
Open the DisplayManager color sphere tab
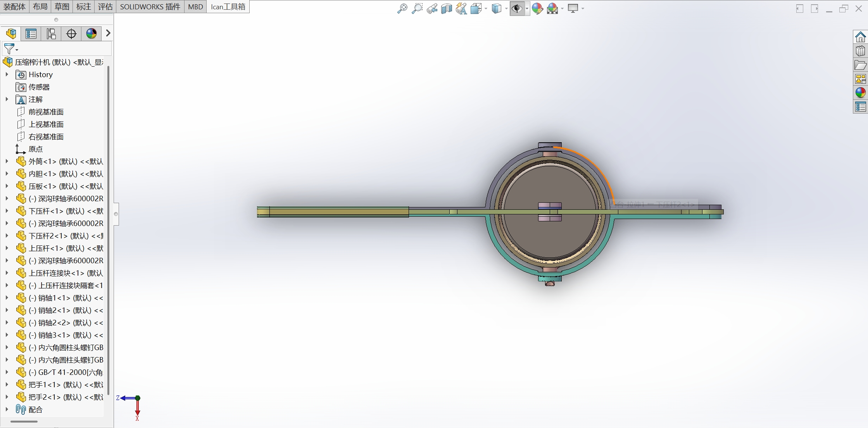pos(91,34)
